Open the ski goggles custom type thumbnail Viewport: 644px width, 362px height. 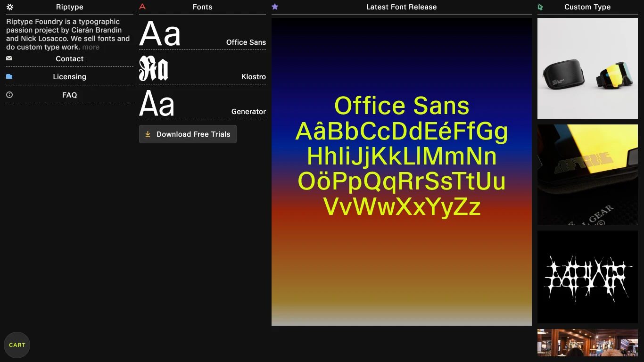click(x=587, y=68)
